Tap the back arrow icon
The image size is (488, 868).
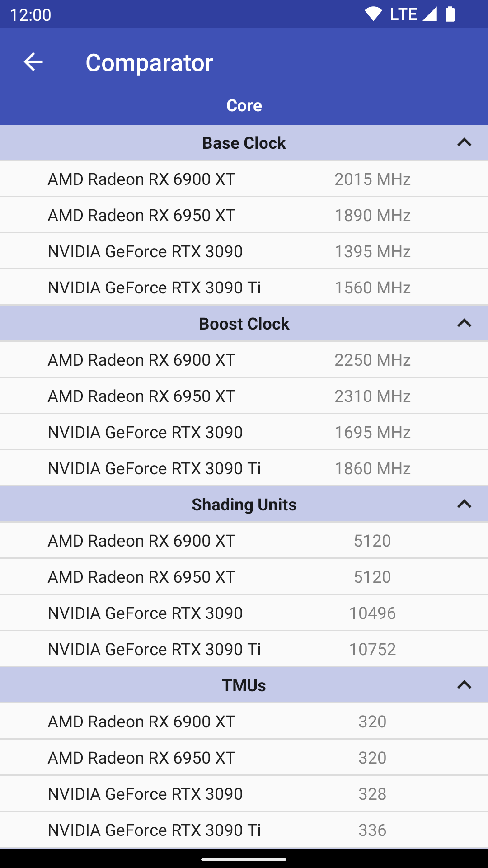33,62
